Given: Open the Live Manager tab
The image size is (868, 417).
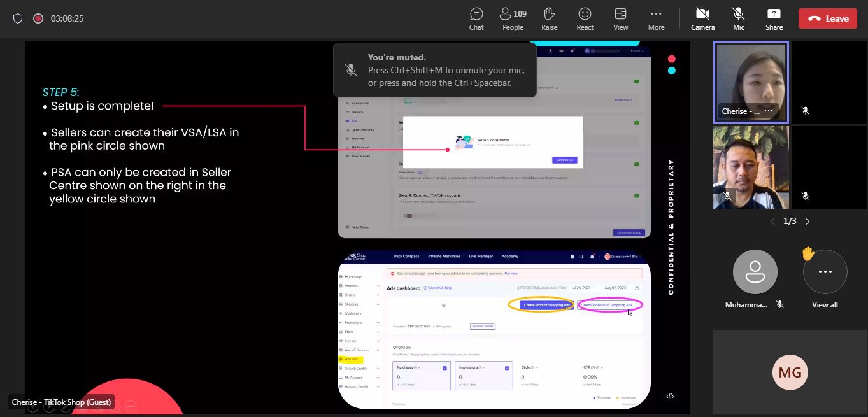Looking at the screenshot, I should [481, 256].
